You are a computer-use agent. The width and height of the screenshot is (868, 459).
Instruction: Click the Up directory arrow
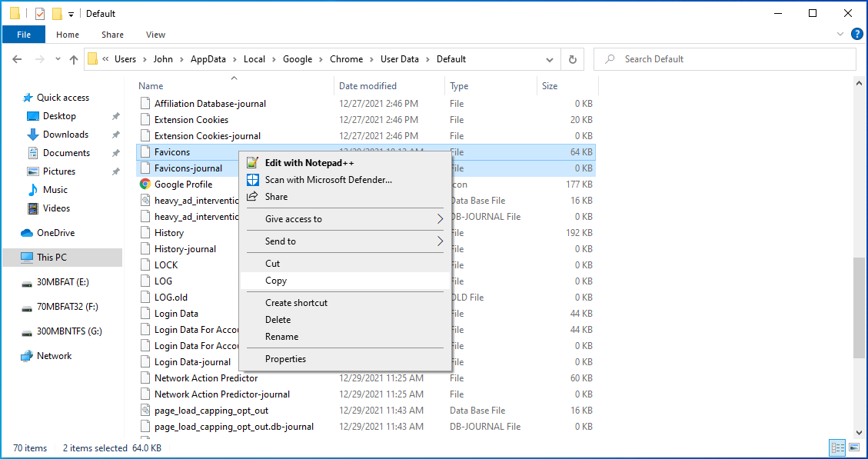tap(74, 59)
